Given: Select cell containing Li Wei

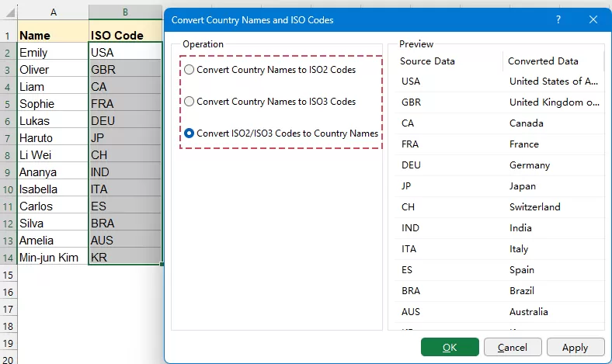Looking at the screenshot, I should [x=53, y=155].
